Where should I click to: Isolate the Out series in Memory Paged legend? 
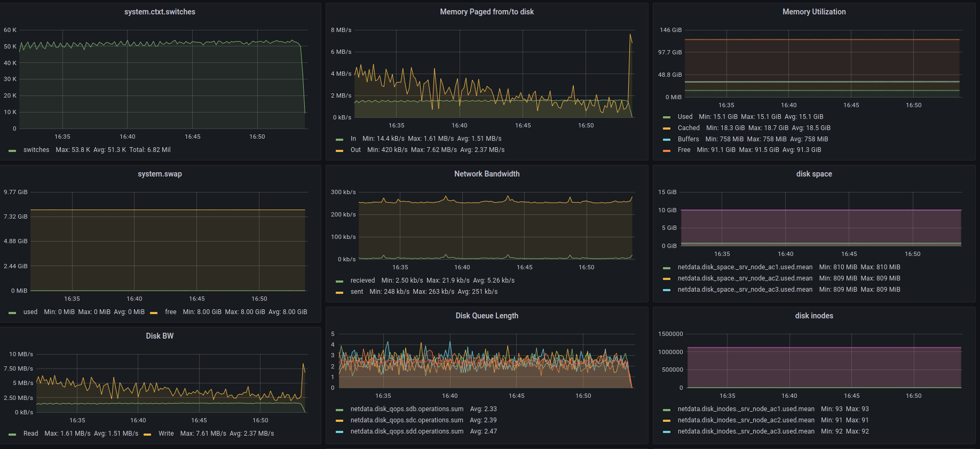pos(355,150)
